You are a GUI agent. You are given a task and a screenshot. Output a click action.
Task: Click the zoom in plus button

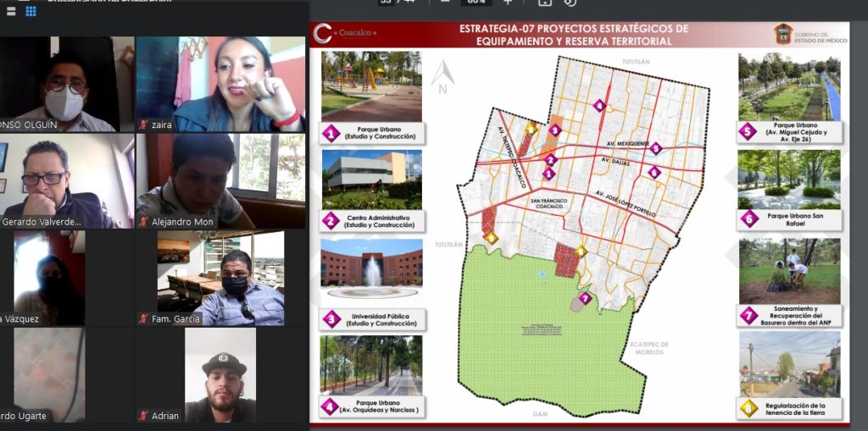click(x=508, y=3)
